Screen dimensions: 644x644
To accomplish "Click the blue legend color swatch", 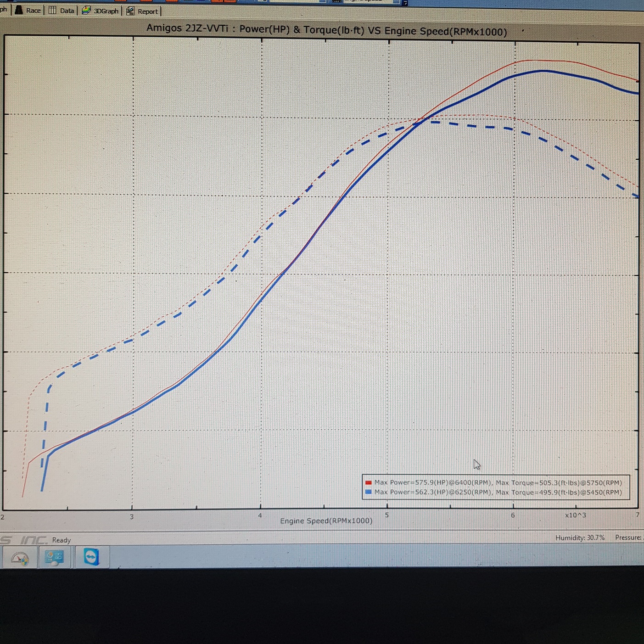I will point(368,492).
